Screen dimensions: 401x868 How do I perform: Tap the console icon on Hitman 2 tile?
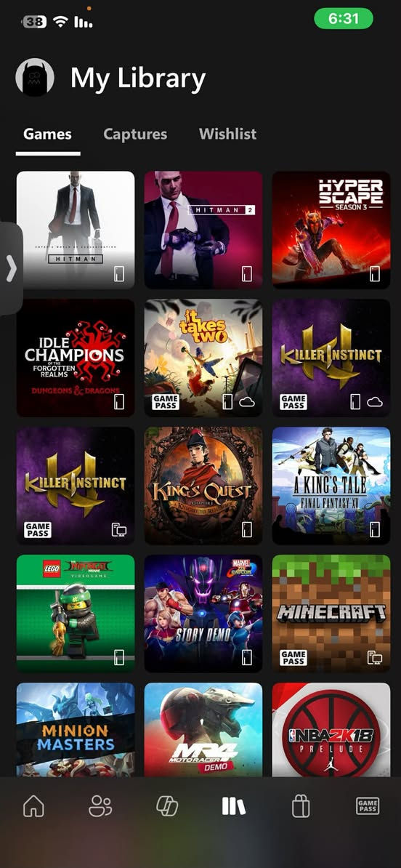click(247, 273)
